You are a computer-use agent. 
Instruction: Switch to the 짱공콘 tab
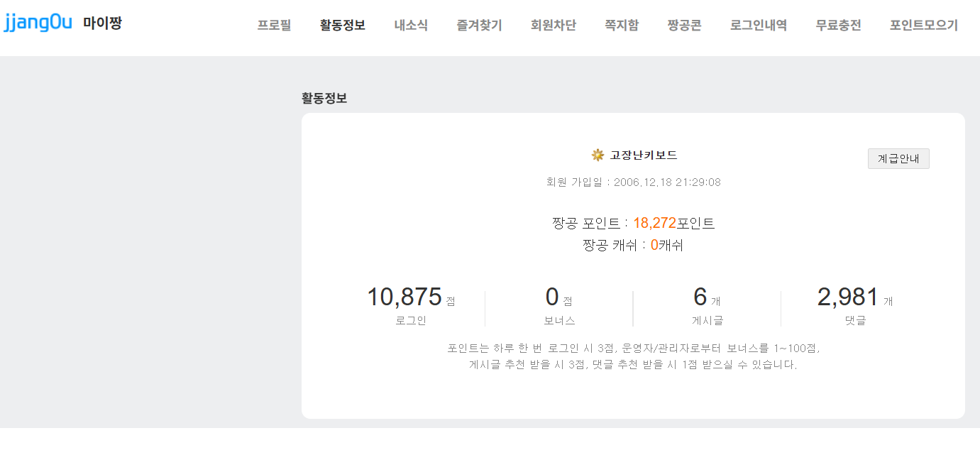[x=684, y=26]
